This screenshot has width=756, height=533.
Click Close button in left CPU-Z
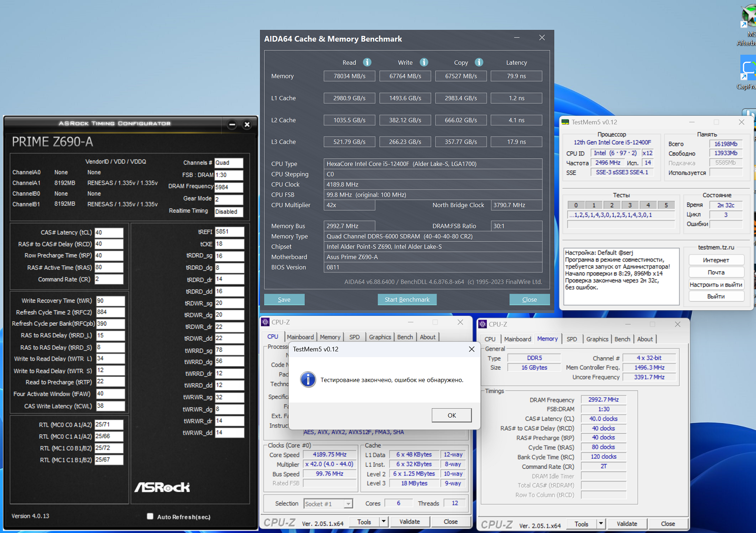pos(451,522)
